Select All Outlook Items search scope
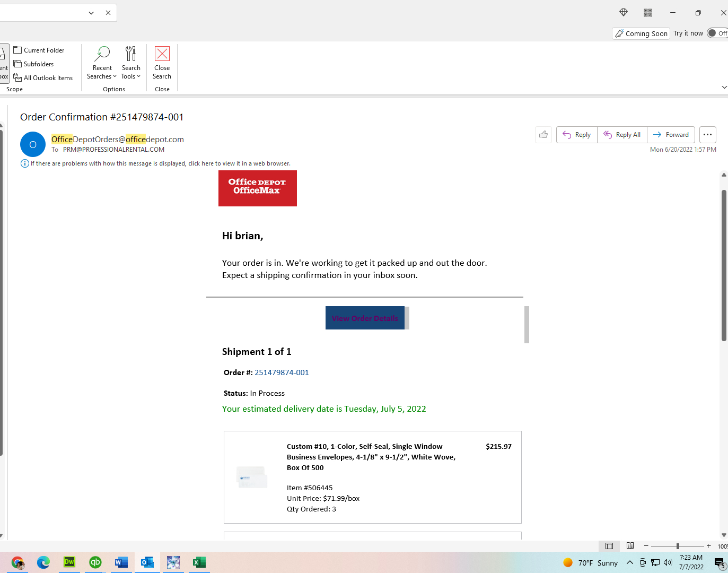The image size is (728, 573). (43, 77)
